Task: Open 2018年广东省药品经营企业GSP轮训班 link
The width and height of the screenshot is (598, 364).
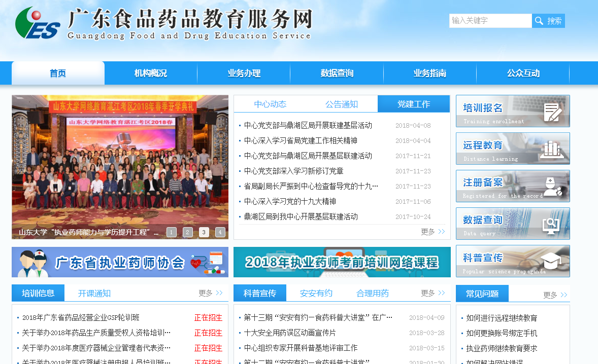Action: (x=81, y=317)
